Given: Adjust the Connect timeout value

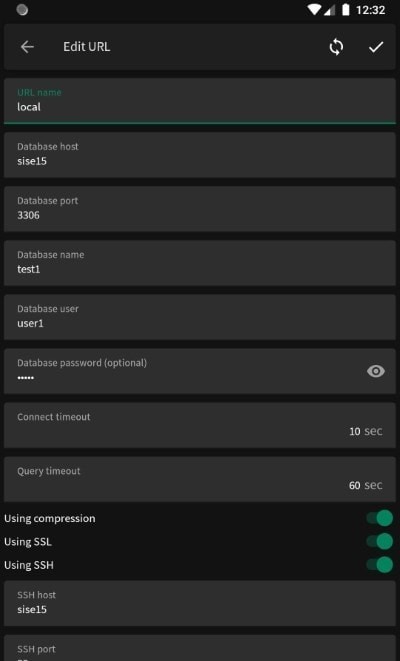Looking at the screenshot, I should pyautogui.click(x=200, y=425).
